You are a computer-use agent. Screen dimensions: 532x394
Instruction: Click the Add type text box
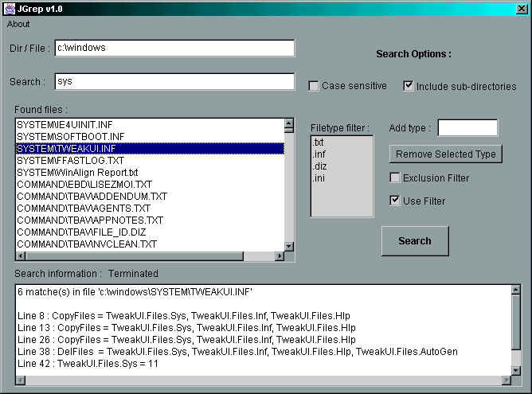467,128
